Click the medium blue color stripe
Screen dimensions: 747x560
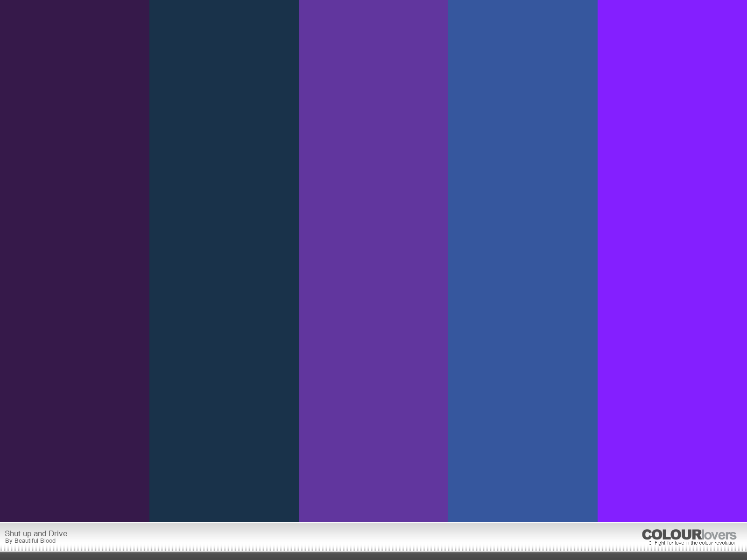(523, 261)
